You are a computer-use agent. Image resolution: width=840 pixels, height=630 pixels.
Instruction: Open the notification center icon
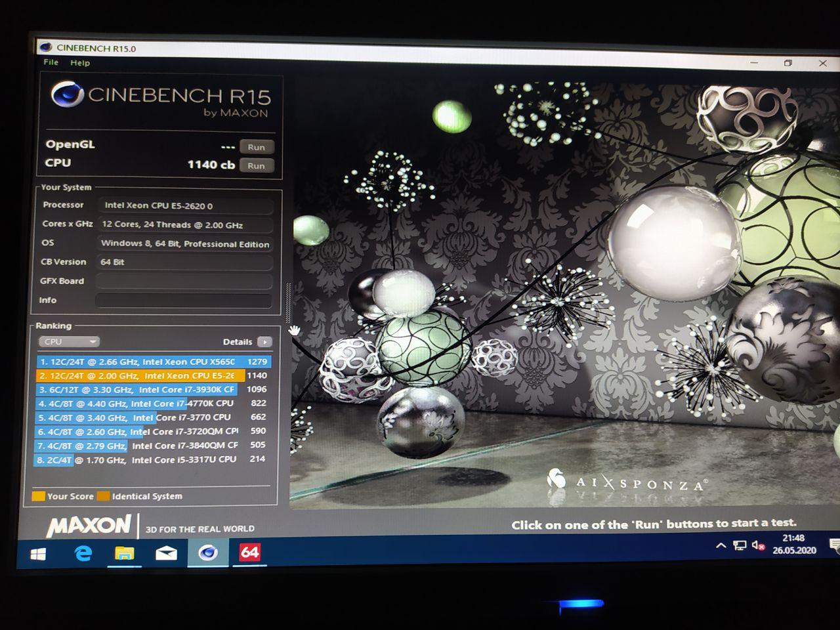(834, 545)
